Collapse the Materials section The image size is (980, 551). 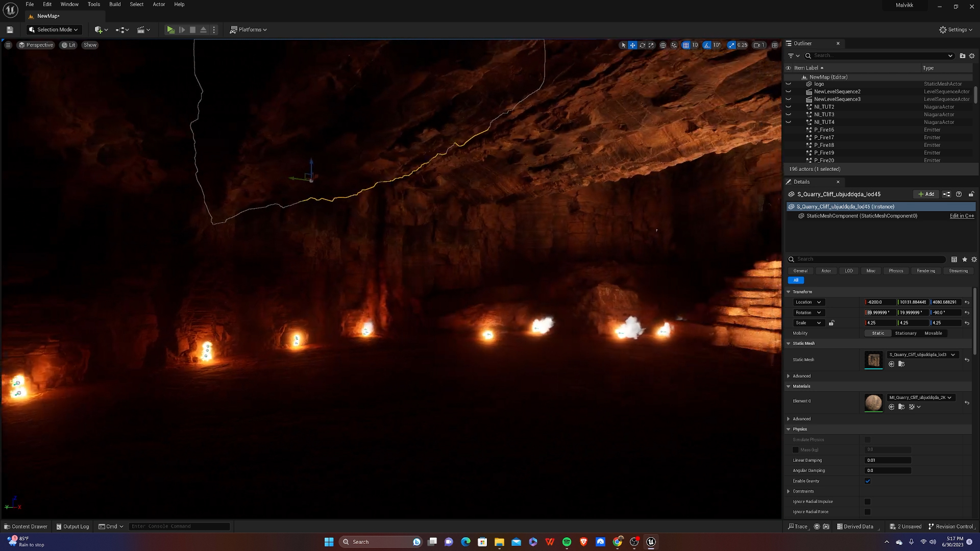[x=789, y=386]
